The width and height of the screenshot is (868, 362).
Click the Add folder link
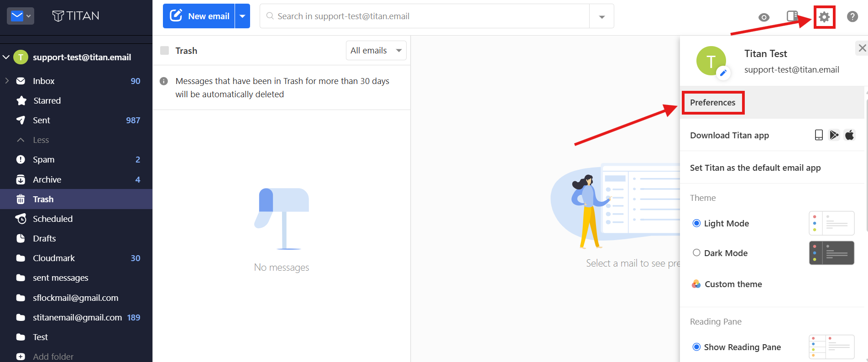(53, 357)
